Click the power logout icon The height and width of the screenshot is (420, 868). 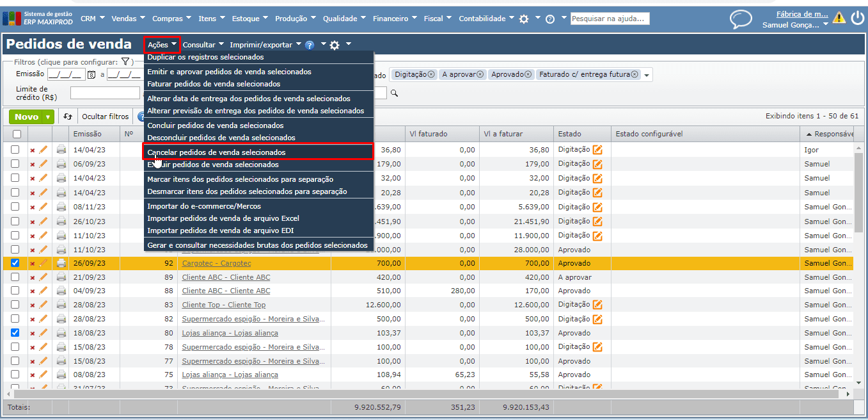[857, 18]
